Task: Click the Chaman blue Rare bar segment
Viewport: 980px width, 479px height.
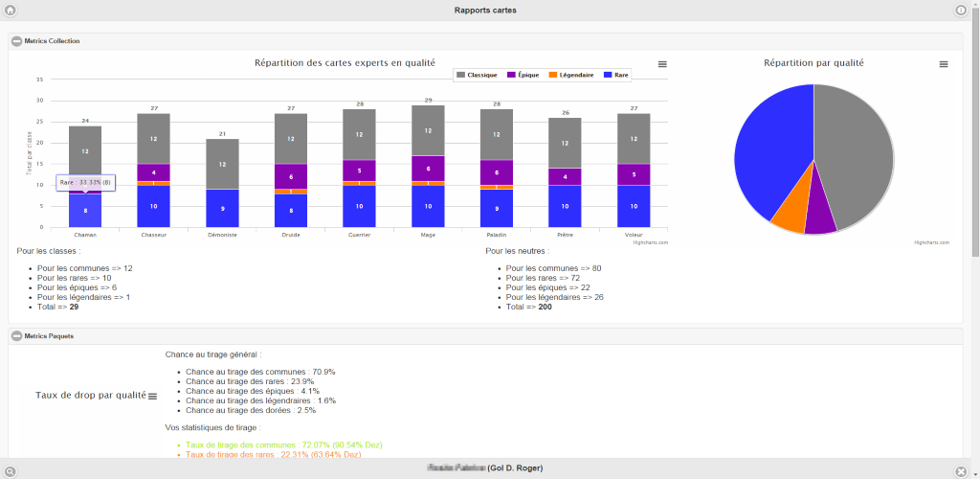Action: pos(85,211)
